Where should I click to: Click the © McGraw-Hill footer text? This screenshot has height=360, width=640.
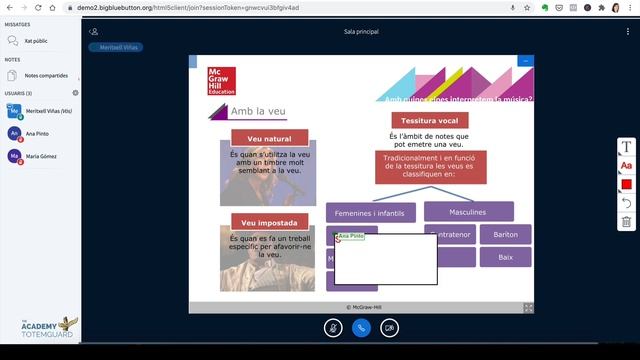364,307
